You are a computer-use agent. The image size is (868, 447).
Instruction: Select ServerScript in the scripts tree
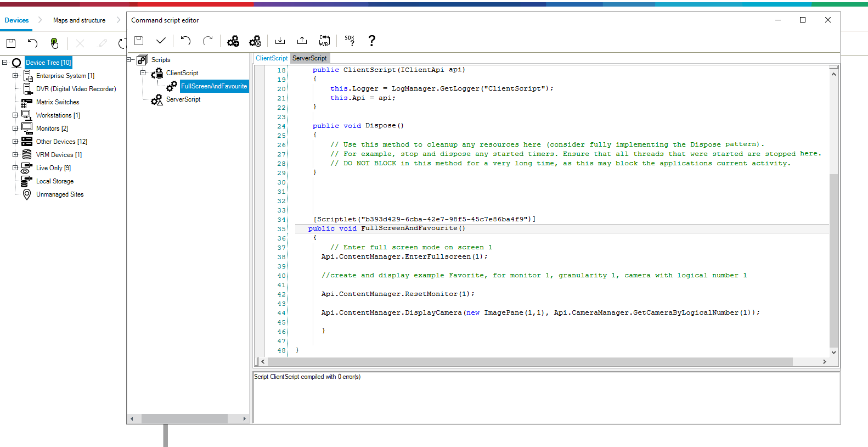click(183, 99)
